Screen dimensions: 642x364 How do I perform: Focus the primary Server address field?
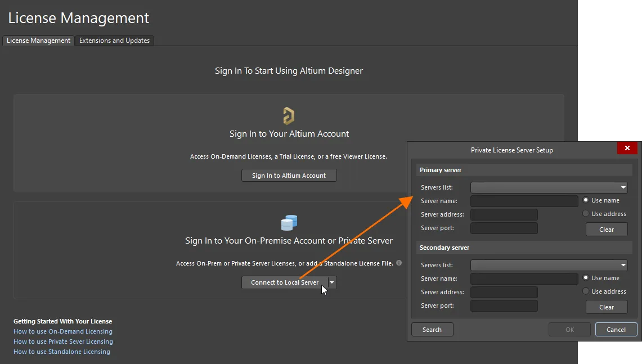tap(504, 214)
